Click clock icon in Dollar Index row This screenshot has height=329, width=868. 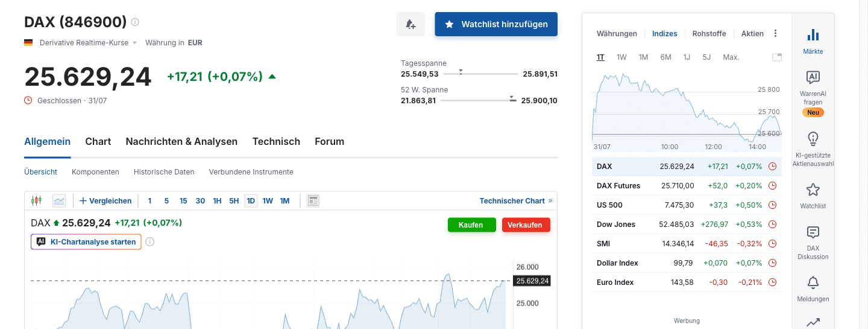[773, 263]
